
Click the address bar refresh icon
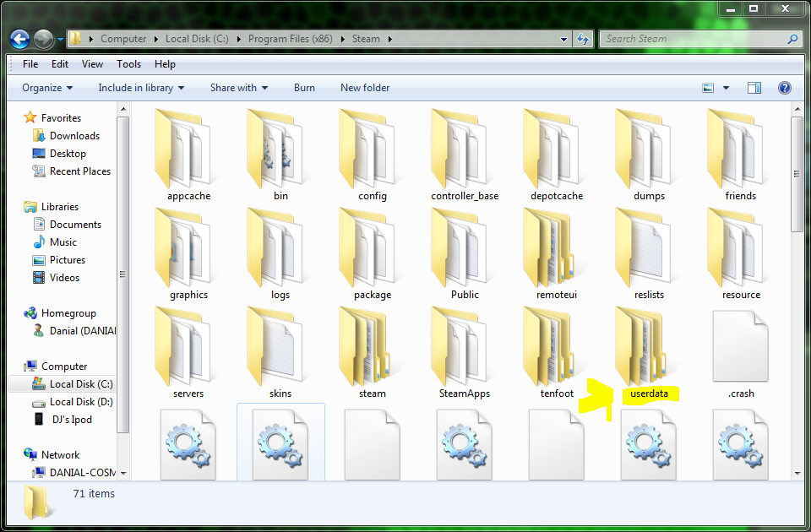click(582, 39)
